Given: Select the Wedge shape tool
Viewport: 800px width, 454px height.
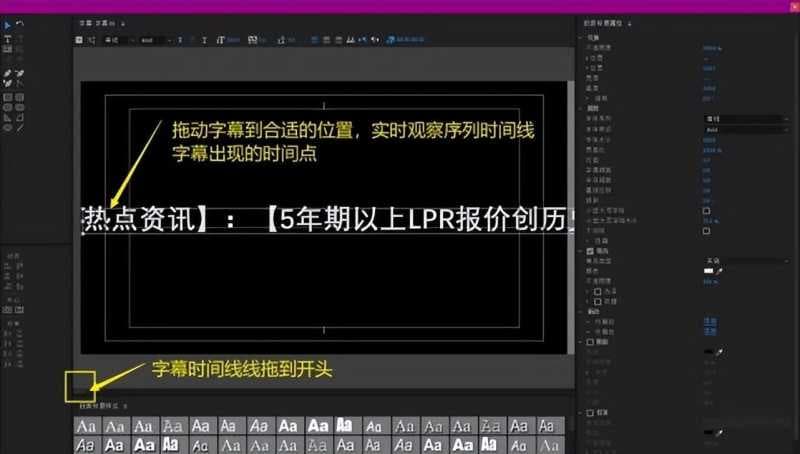Looking at the screenshot, I should [x=7, y=118].
